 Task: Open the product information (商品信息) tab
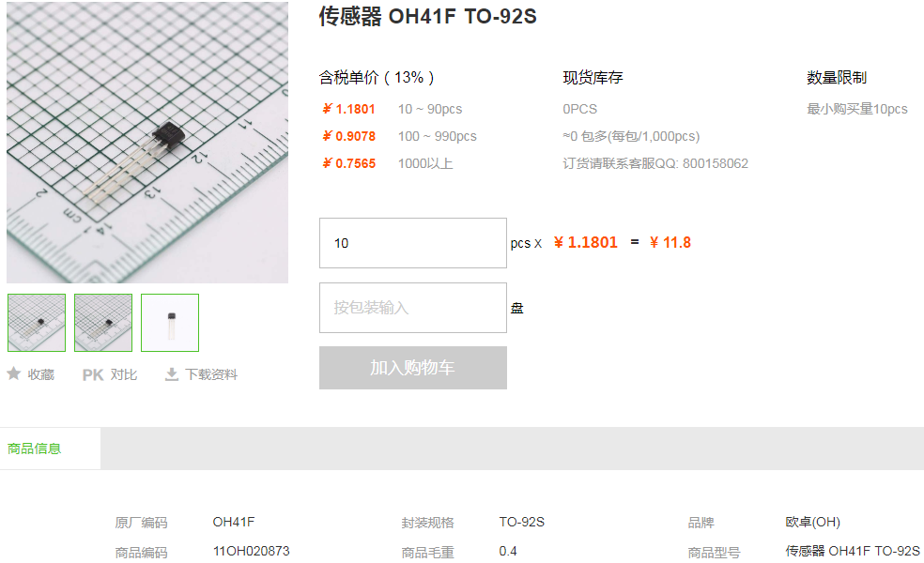click(x=34, y=449)
